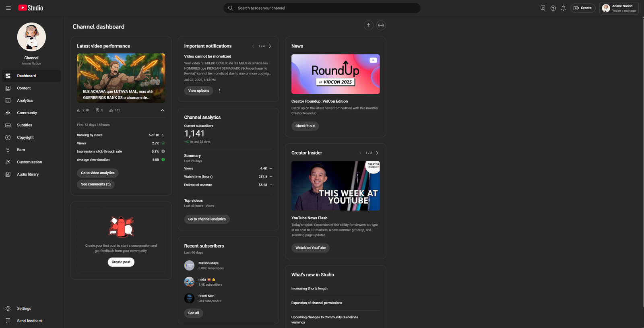This screenshot has height=328, width=644.
Task: Click the green check icon beside Views 2.7K
Action: (163, 143)
